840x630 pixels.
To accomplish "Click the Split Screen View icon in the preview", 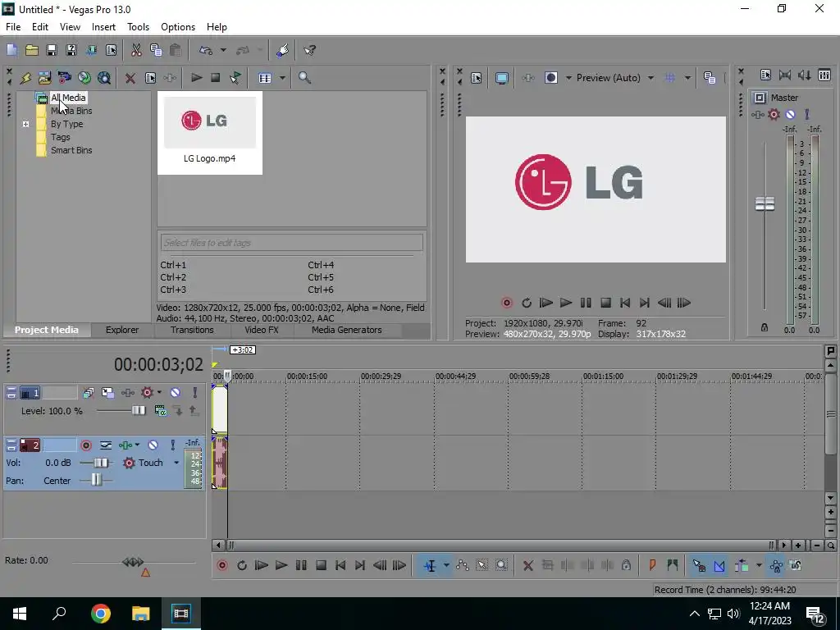I will (x=551, y=78).
